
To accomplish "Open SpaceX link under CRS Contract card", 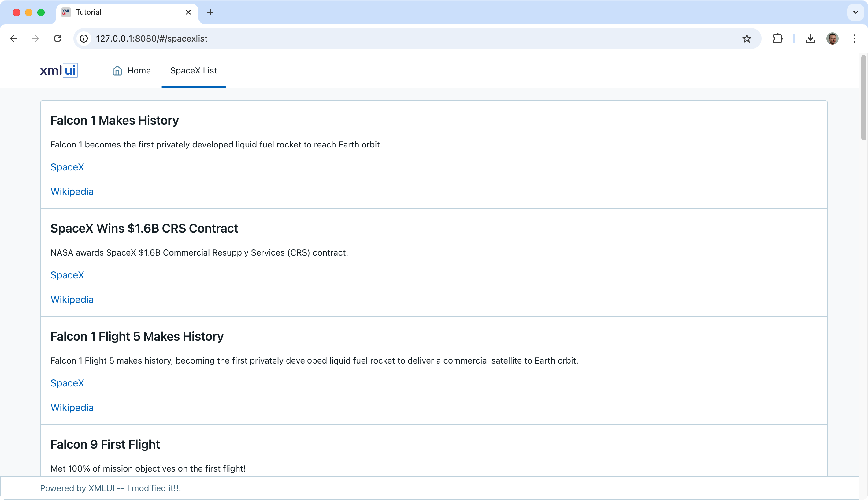I will coord(67,275).
